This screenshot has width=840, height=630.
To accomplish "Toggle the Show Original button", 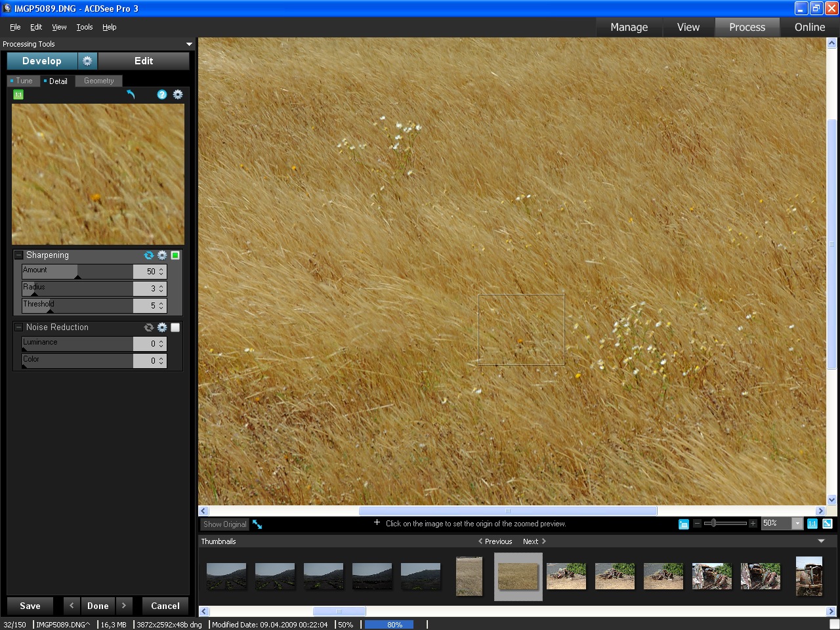I will tap(224, 524).
